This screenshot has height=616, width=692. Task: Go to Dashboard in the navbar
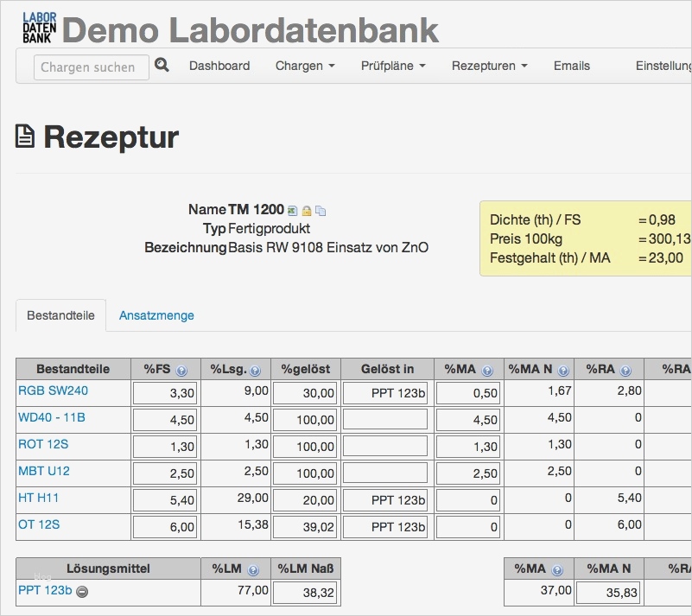(x=219, y=66)
